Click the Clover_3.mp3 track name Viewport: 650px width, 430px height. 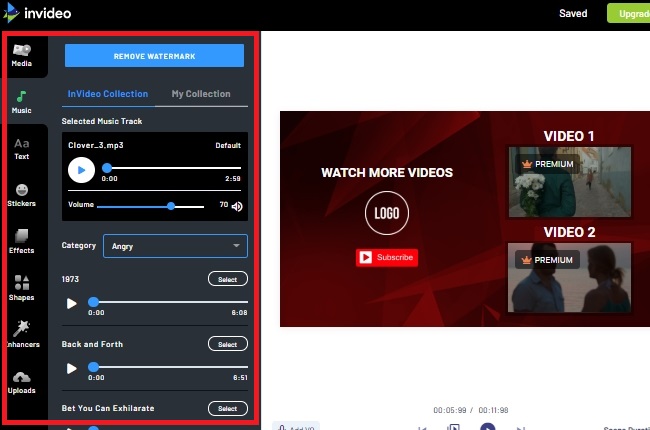[96, 145]
